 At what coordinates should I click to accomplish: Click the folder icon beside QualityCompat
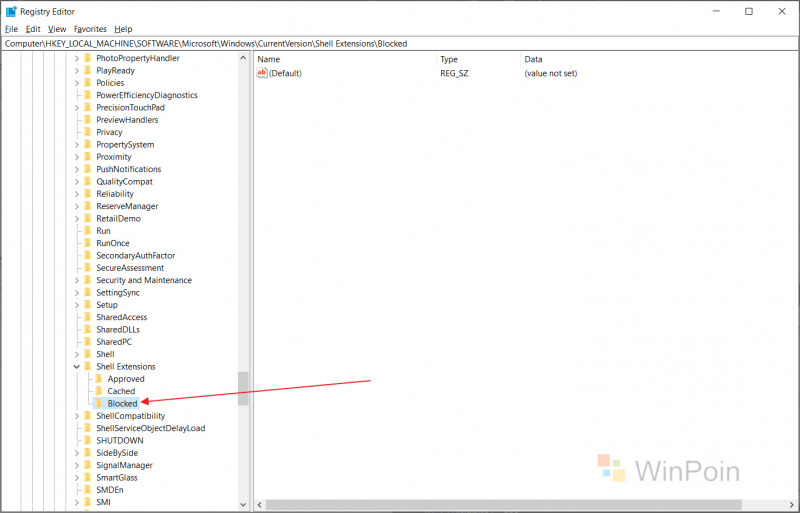coord(87,181)
